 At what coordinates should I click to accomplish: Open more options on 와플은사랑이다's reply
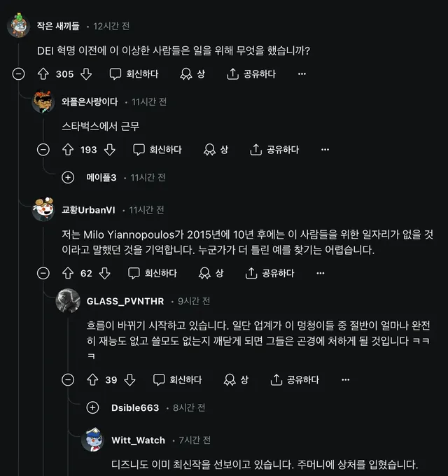(325, 149)
